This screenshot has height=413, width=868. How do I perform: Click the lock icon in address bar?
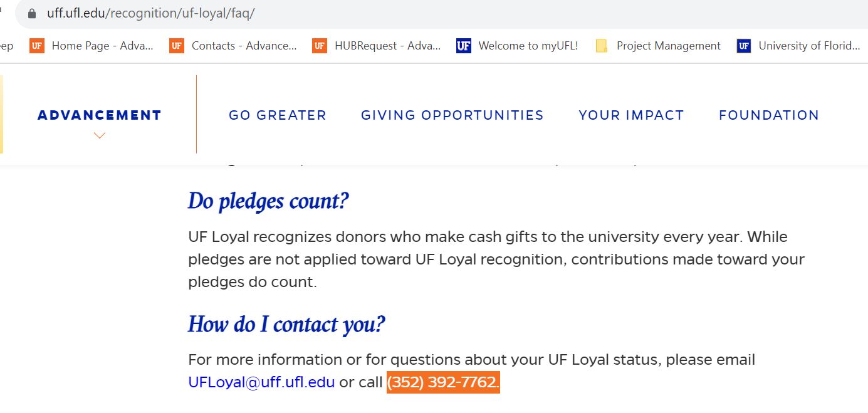[x=32, y=13]
